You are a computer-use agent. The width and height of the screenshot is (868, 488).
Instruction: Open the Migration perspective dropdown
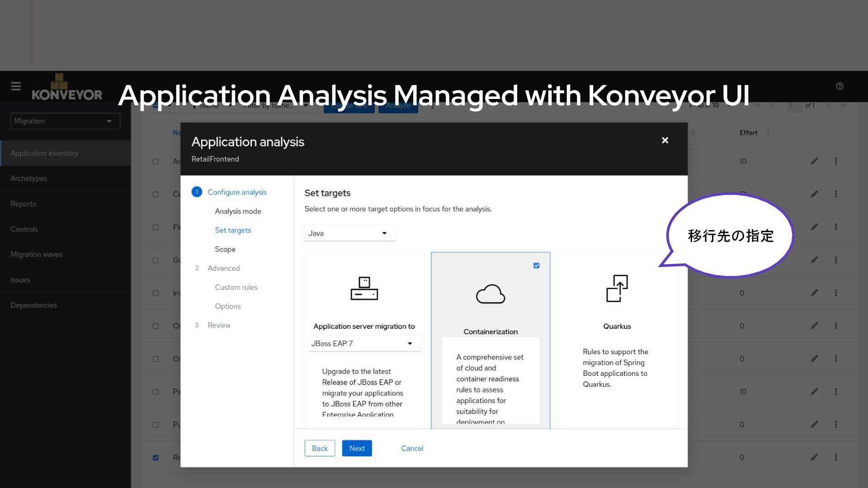(65, 121)
